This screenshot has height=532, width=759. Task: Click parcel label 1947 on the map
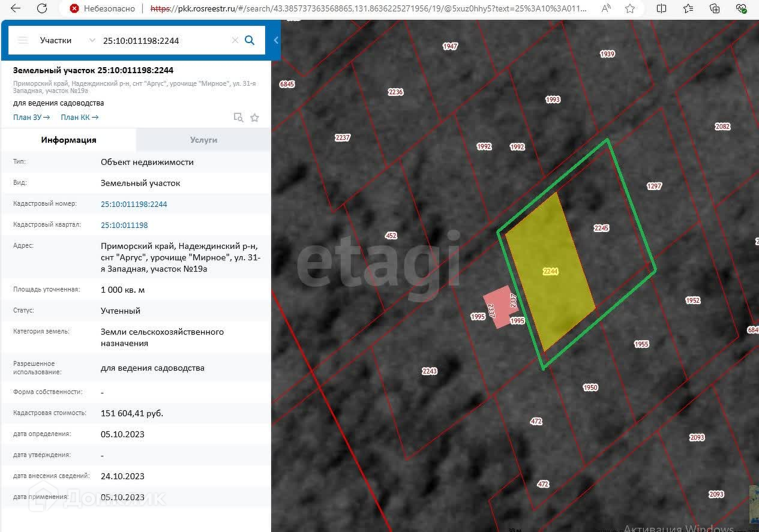(x=450, y=46)
